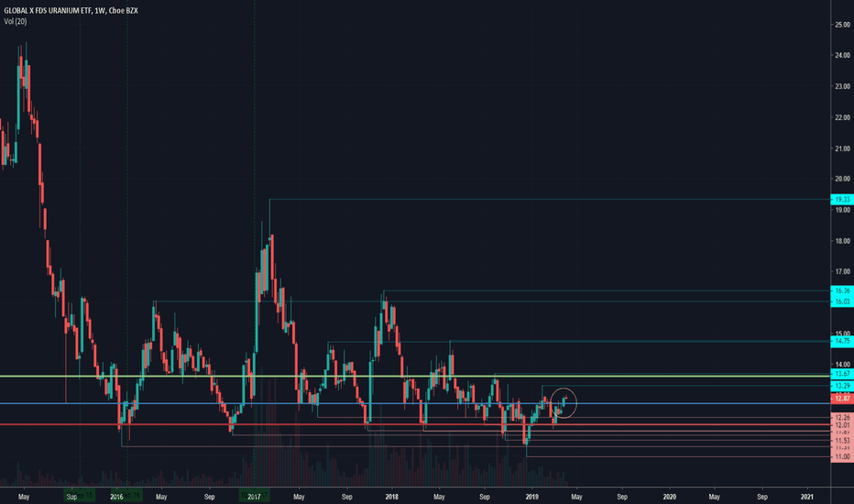Click the 14.00 price axis tick

point(843,364)
